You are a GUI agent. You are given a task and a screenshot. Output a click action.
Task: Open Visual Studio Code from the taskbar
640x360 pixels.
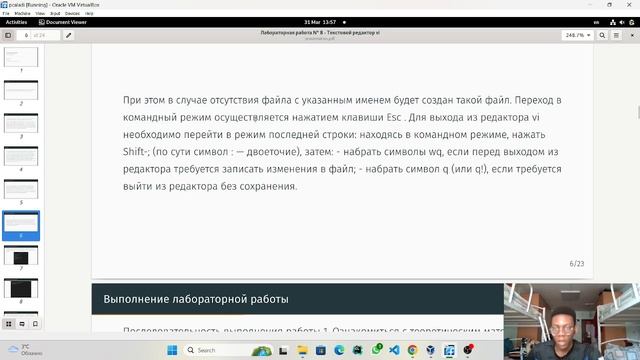(x=394, y=350)
